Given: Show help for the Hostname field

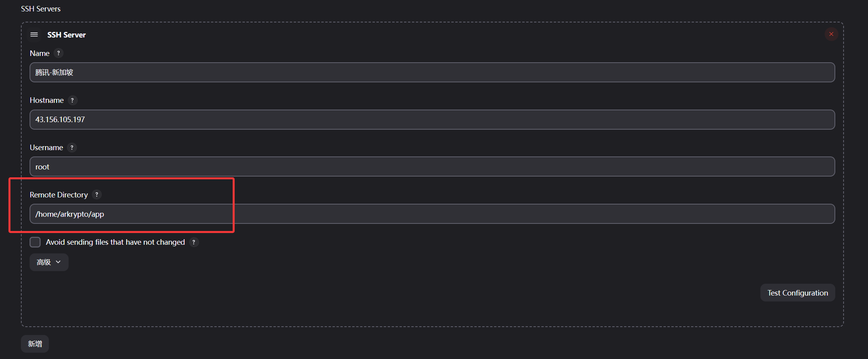Looking at the screenshot, I should click(72, 100).
